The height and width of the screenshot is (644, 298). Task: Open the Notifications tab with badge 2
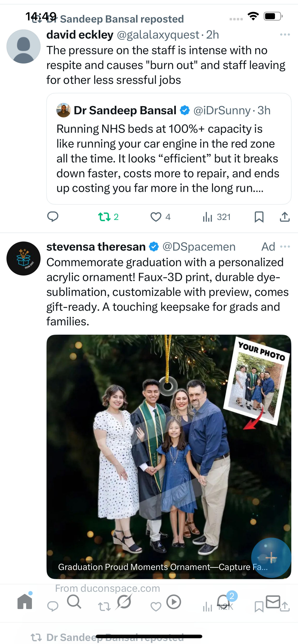(223, 602)
